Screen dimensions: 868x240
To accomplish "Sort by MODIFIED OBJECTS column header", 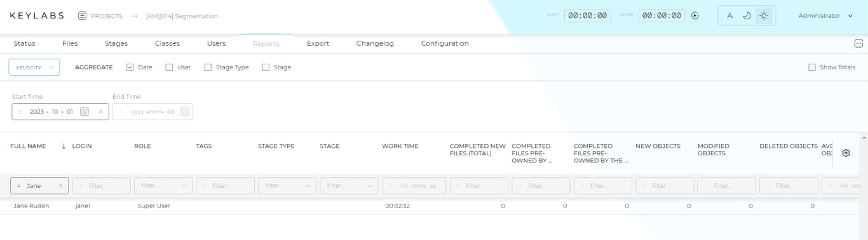I will (x=714, y=150).
